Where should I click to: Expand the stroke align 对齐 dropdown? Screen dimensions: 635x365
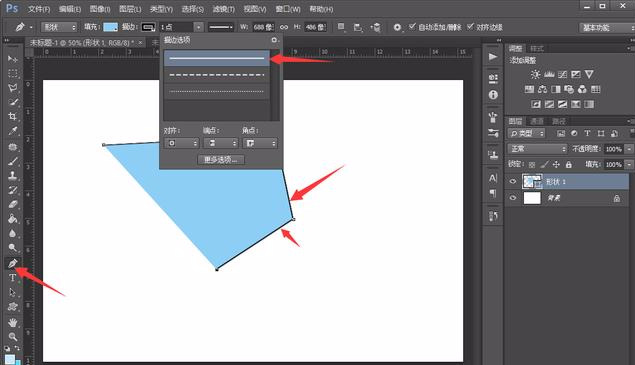click(x=181, y=143)
